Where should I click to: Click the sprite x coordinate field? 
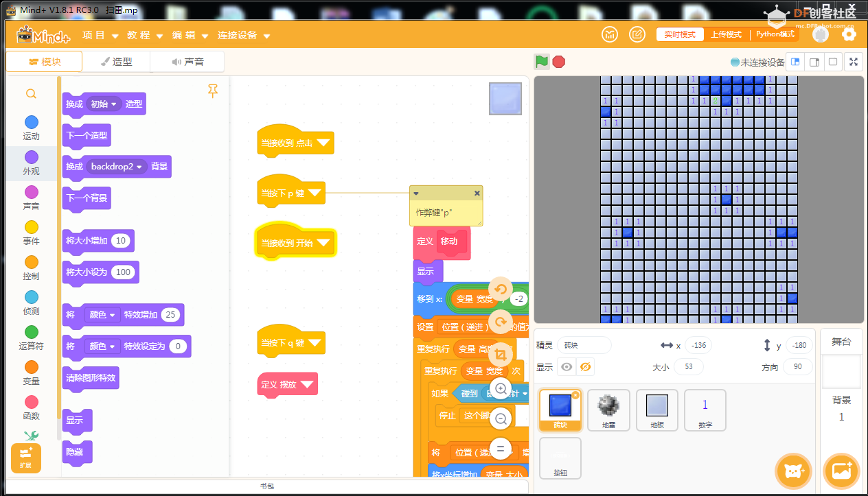click(x=698, y=346)
